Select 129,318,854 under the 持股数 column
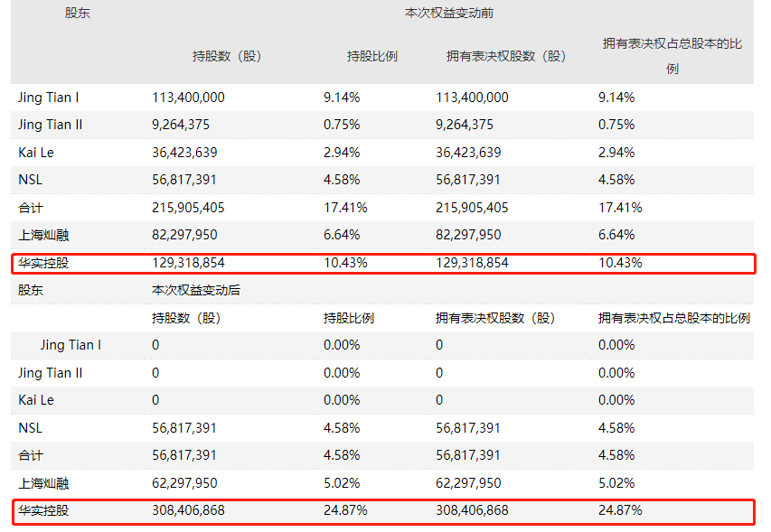771x532 pixels. (x=188, y=263)
